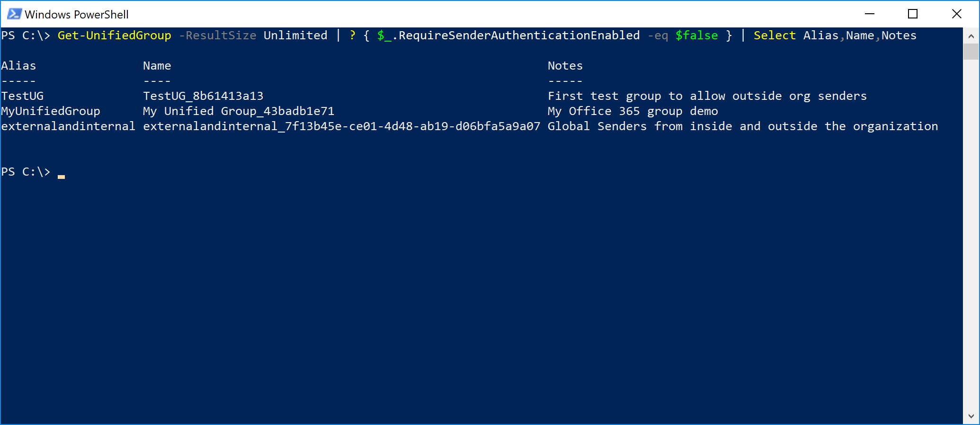The height and width of the screenshot is (425, 980).
Task: Click the Notes column header
Action: click(565, 66)
